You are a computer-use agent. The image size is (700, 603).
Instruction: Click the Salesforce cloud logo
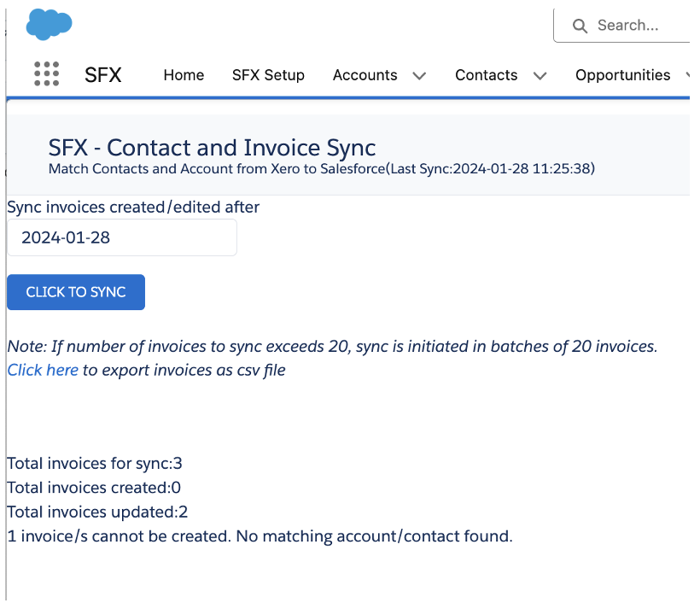pyautogui.click(x=50, y=24)
